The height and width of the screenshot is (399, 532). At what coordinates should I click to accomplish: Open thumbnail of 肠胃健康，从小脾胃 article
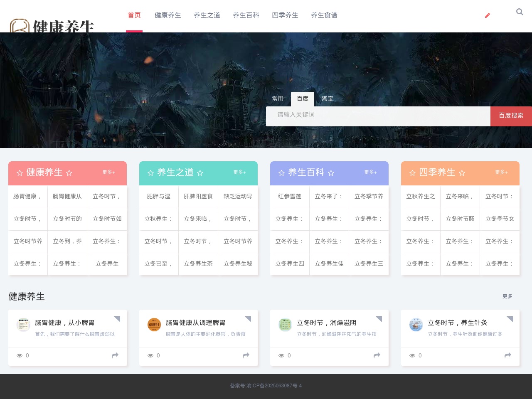click(x=23, y=325)
